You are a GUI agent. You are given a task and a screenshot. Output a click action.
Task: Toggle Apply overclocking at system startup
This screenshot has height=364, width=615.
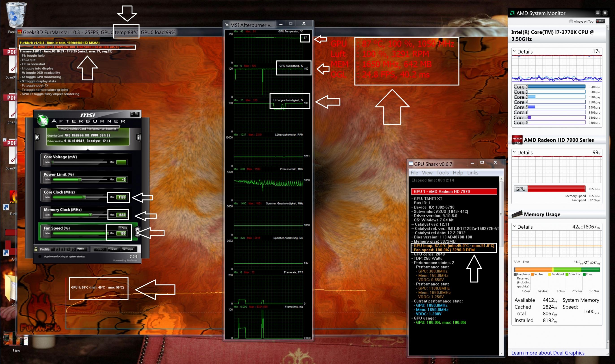tap(40, 257)
